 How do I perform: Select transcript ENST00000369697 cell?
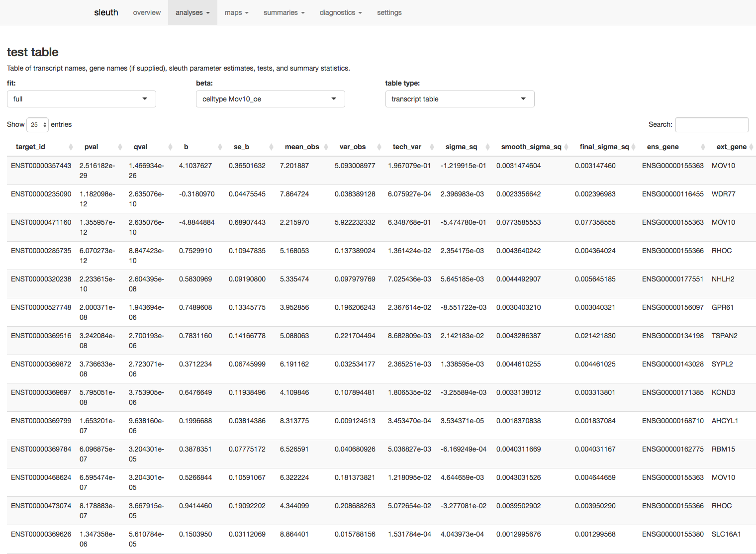[x=41, y=392]
